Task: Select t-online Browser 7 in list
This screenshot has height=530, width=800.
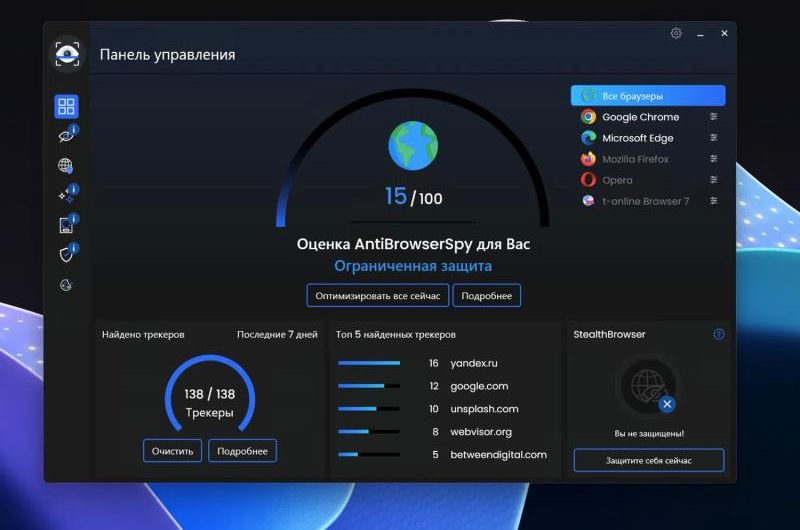Action: (x=648, y=200)
